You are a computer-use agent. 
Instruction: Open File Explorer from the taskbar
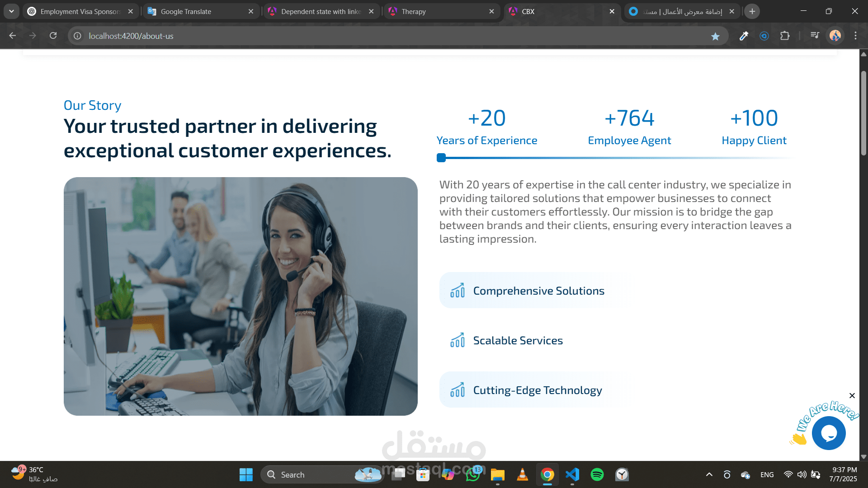click(x=498, y=474)
